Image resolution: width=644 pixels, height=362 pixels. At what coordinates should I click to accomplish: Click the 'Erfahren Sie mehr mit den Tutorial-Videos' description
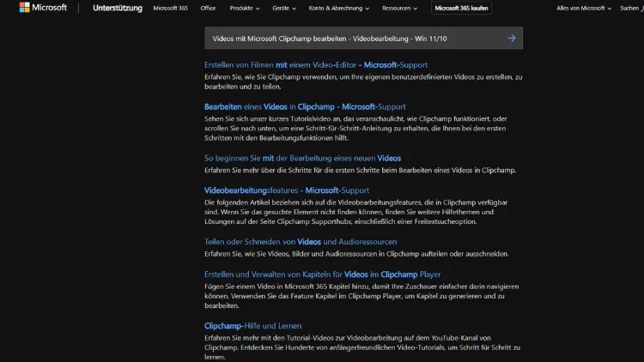point(362,347)
